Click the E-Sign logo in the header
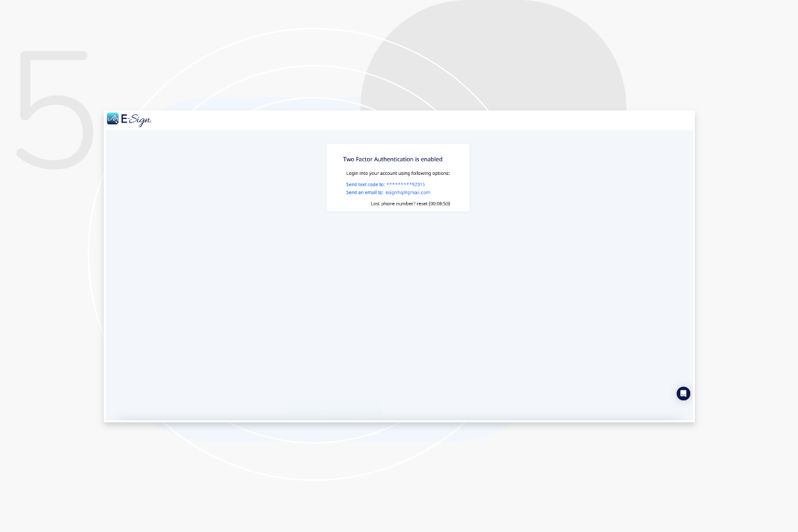 click(129, 120)
